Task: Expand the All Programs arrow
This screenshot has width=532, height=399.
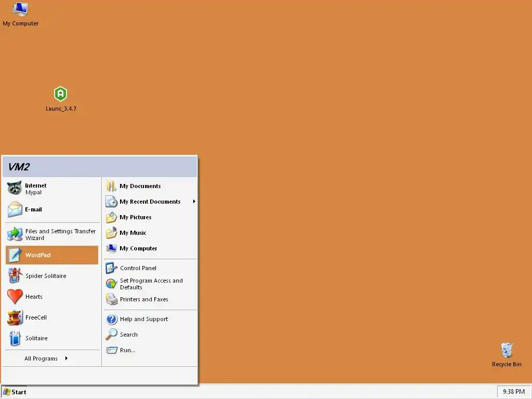Action: [x=66, y=358]
